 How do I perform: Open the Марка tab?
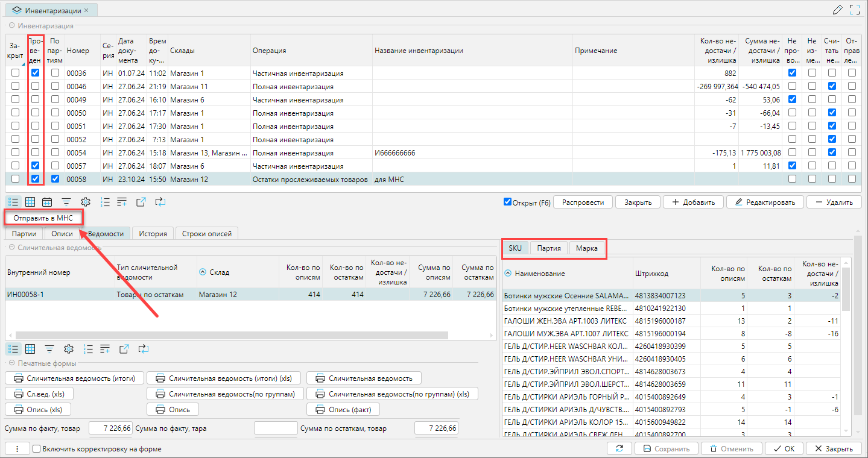tap(586, 248)
